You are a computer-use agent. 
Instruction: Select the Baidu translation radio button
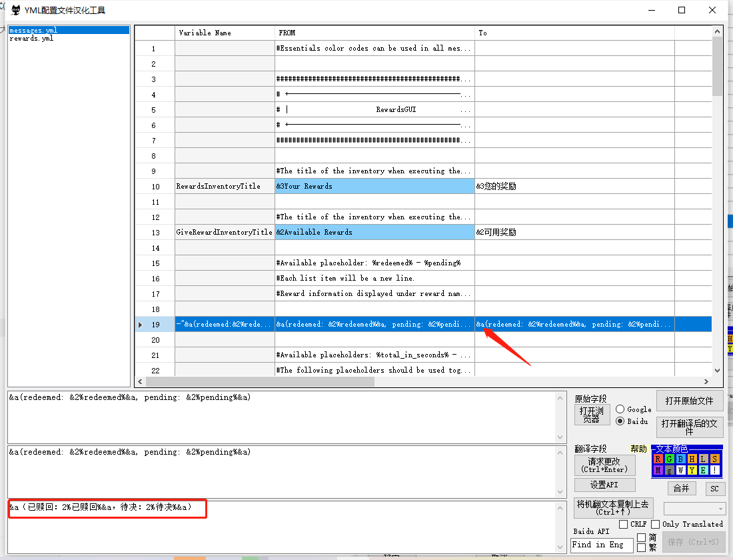pos(620,421)
